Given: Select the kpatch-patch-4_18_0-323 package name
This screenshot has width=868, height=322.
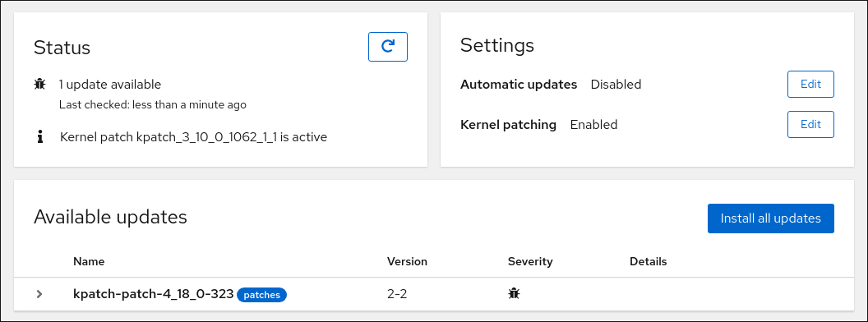Looking at the screenshot, I should (x=154, y=294).
